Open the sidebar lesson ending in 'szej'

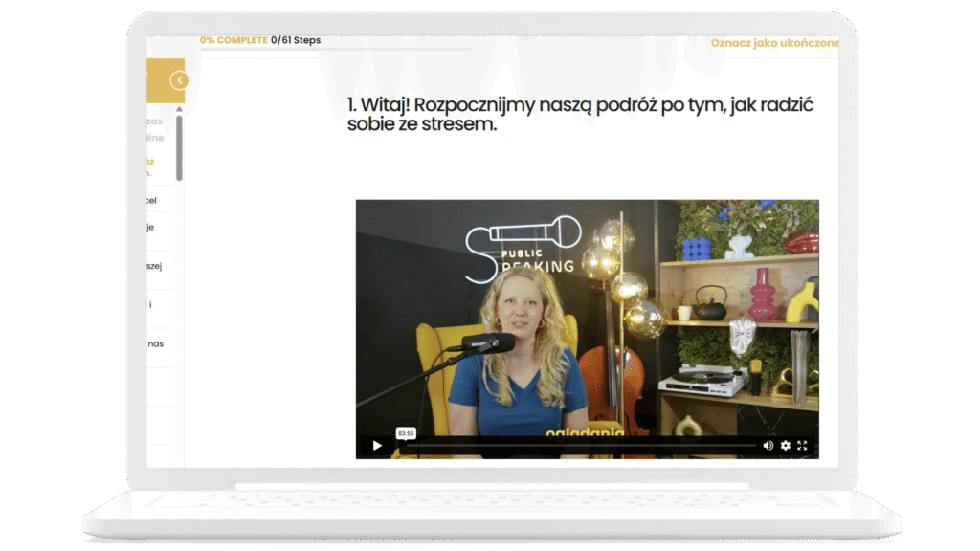(153, 267)
